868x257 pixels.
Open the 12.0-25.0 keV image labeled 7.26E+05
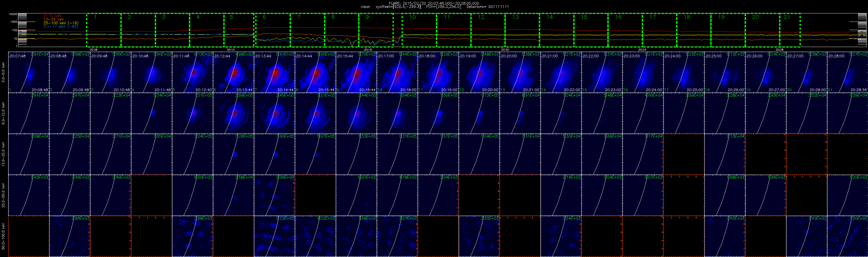click(x=233, y=154)
